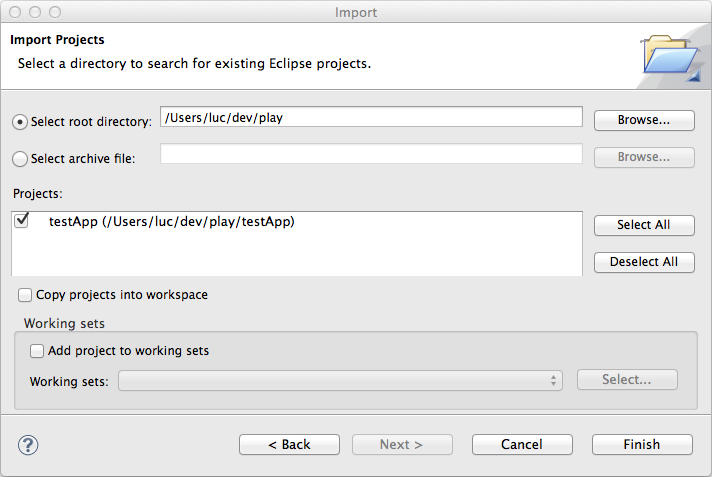Cancel the import dialog
712x477 pixels.
[x=521, y=444]
